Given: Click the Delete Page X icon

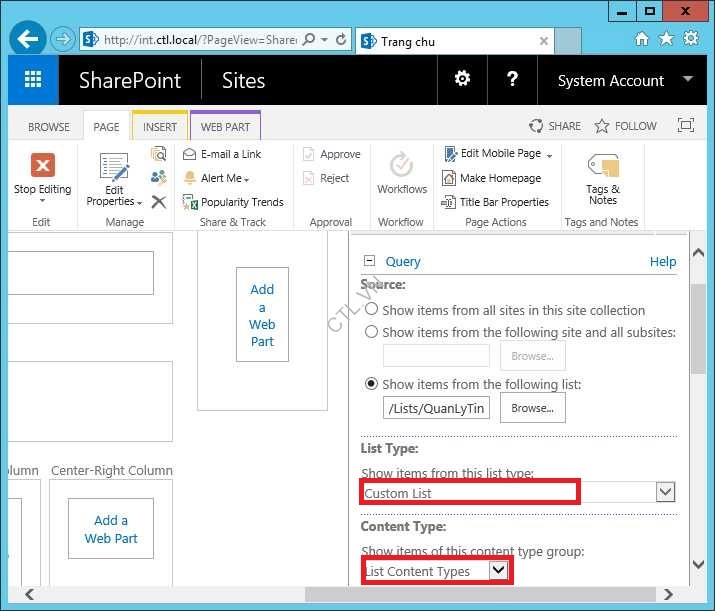Looking at the screenshot, I should 158,202.
